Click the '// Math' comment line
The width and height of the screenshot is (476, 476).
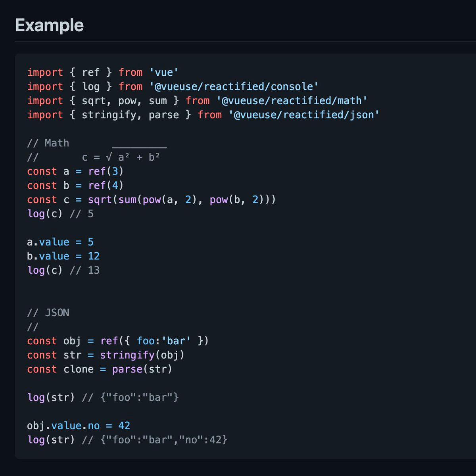tap(48, 143)
